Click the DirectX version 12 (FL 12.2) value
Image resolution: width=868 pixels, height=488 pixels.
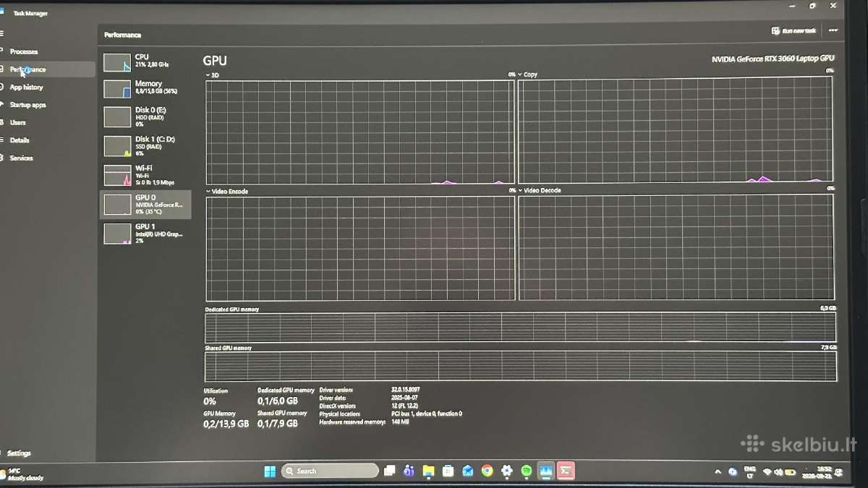point(404,406)
